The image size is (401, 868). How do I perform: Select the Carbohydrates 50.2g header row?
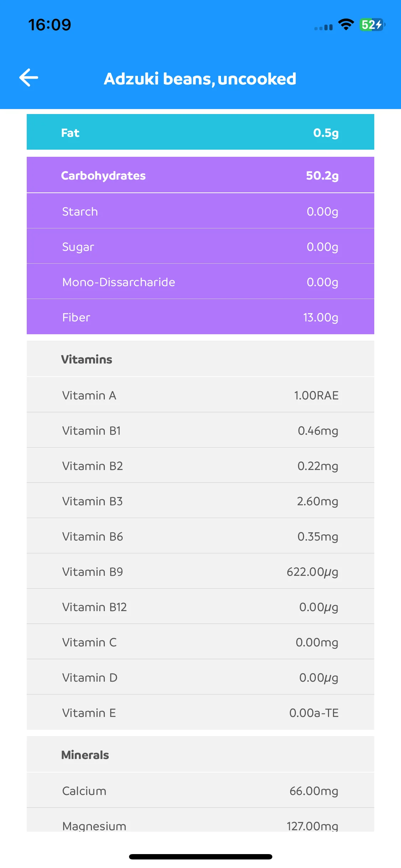click(200, 175)
